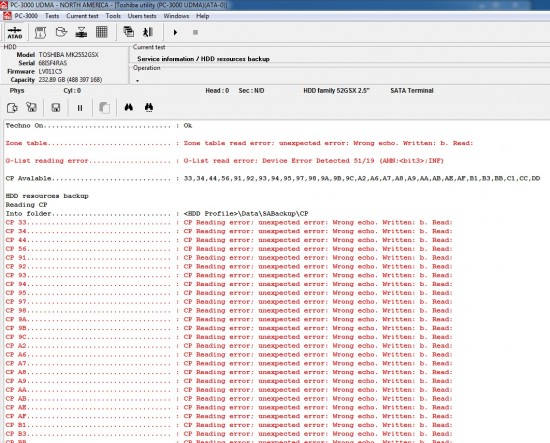The width and height of the screenshot is (550, 443).
Task: Open the Windows menu
Action: [x=176, y=16]
